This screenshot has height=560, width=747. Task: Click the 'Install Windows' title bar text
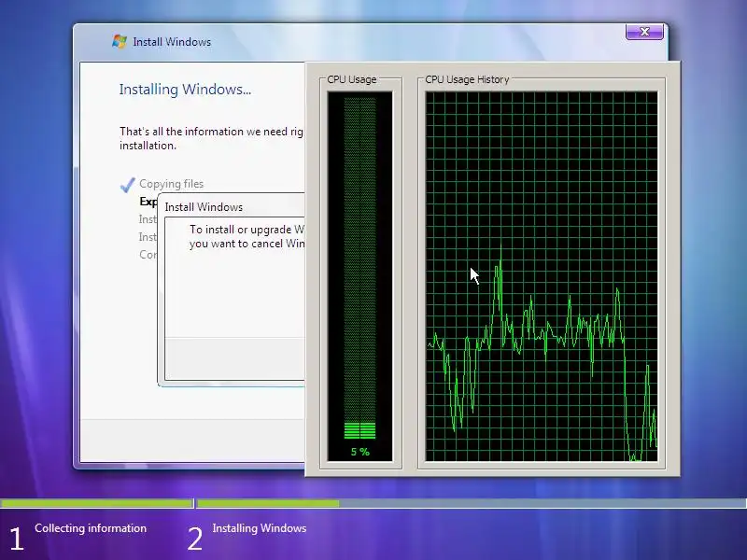[172, 42]
